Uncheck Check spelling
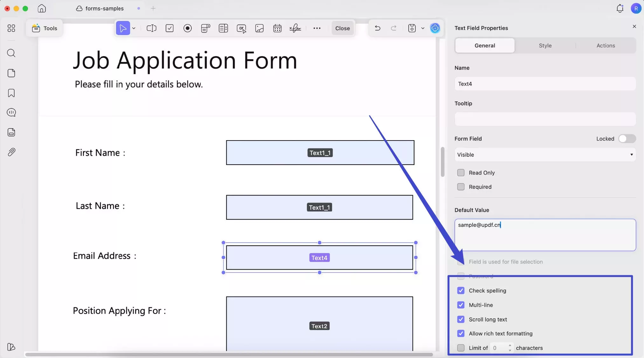Image resolution: width=644 pixels, height=358 pixels. pyautogui.click(x=460, y=291)
